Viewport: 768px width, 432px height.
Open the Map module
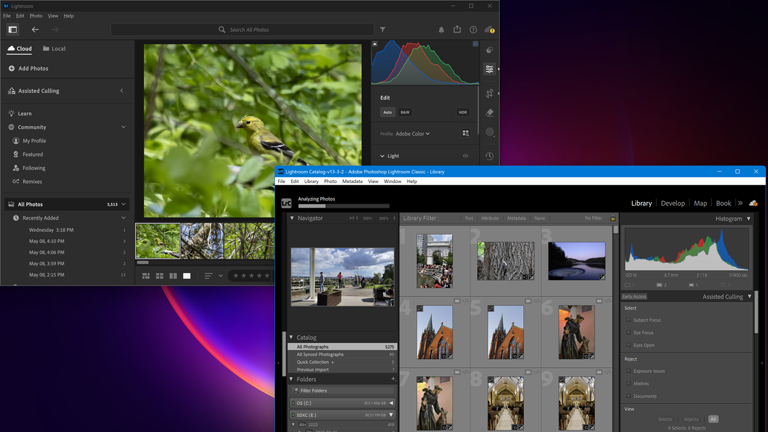pyautogui.click(x=700, y=203)
